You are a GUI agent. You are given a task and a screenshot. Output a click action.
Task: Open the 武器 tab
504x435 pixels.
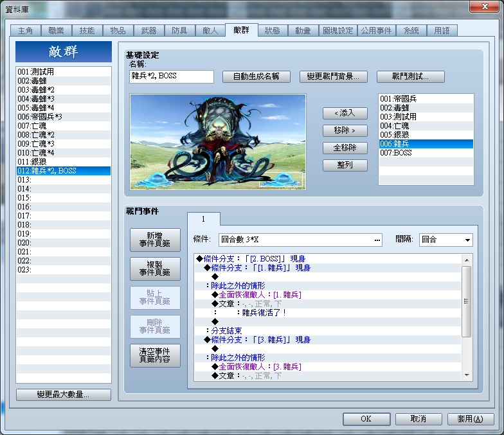click(x=149, y=31)
